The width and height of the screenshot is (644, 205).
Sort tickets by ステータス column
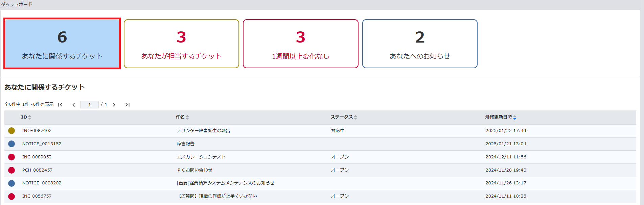click(x=344, y=117)
